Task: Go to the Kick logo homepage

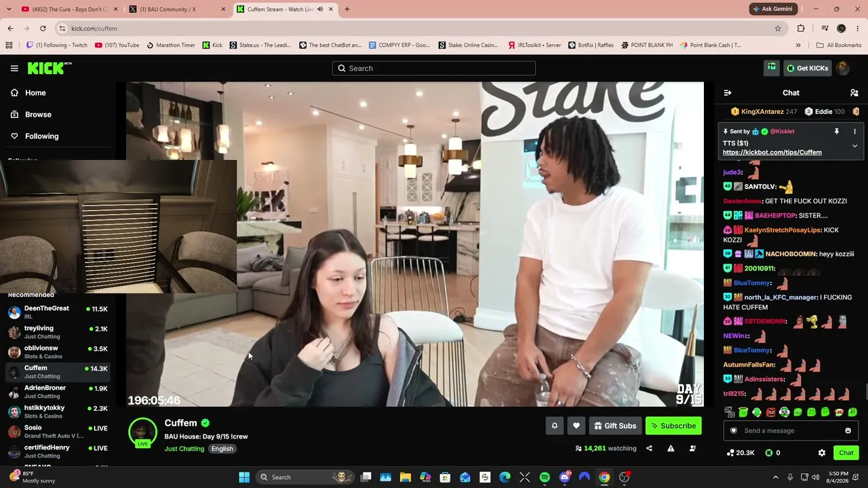Action: (50, 68)
